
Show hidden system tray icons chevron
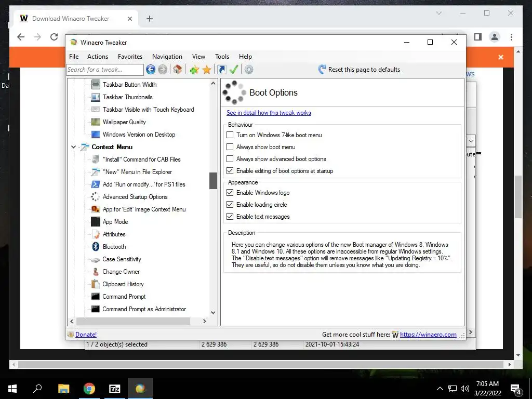tap(440, 389)
